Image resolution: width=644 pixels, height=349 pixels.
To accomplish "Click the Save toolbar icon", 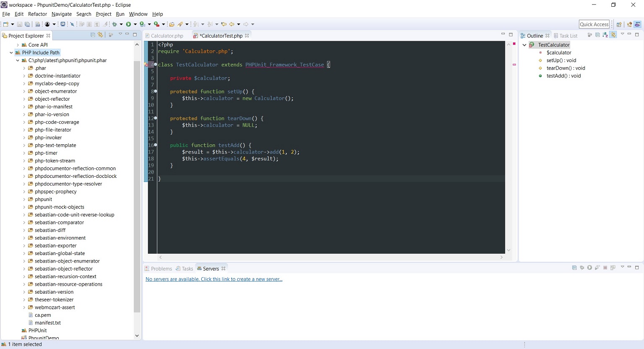I will tap(19, 24).
